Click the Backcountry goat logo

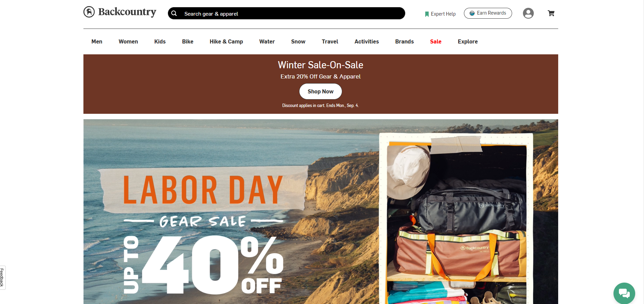point(89,12)
